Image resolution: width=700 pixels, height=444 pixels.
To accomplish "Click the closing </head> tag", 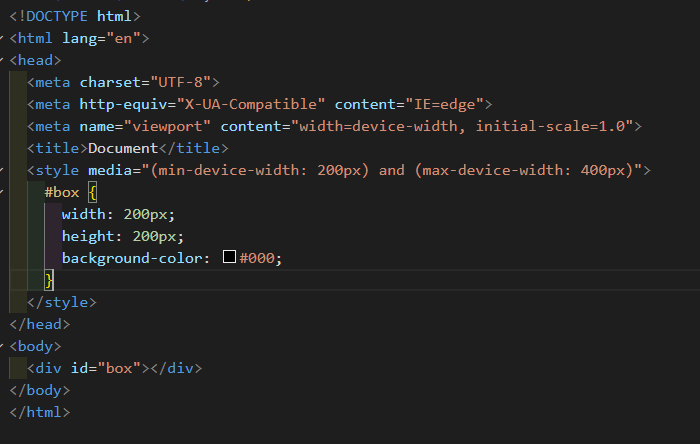I will point(40,324).
